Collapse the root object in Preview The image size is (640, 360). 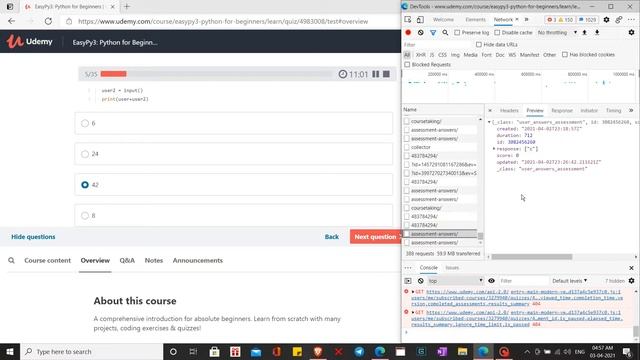click(x=489, y=122)
